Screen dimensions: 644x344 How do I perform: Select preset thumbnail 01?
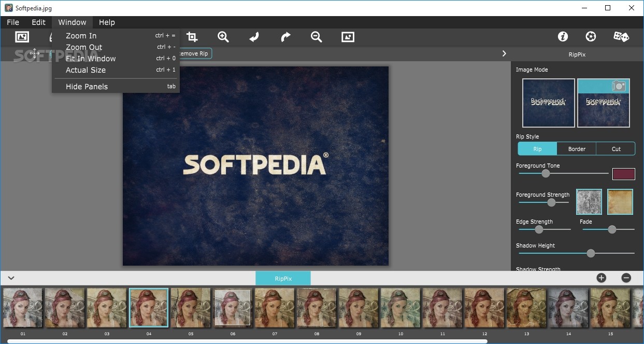(23, 308)
